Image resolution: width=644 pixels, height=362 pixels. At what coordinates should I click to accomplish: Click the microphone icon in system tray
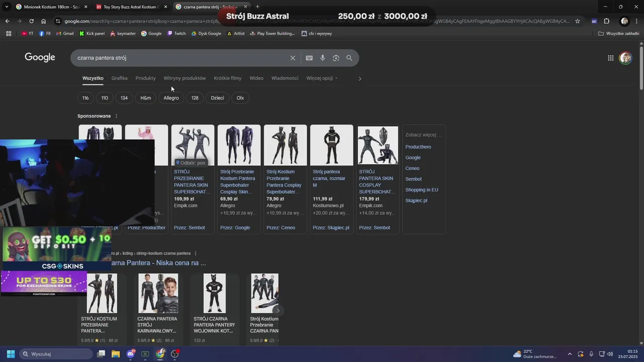(591, 354)
